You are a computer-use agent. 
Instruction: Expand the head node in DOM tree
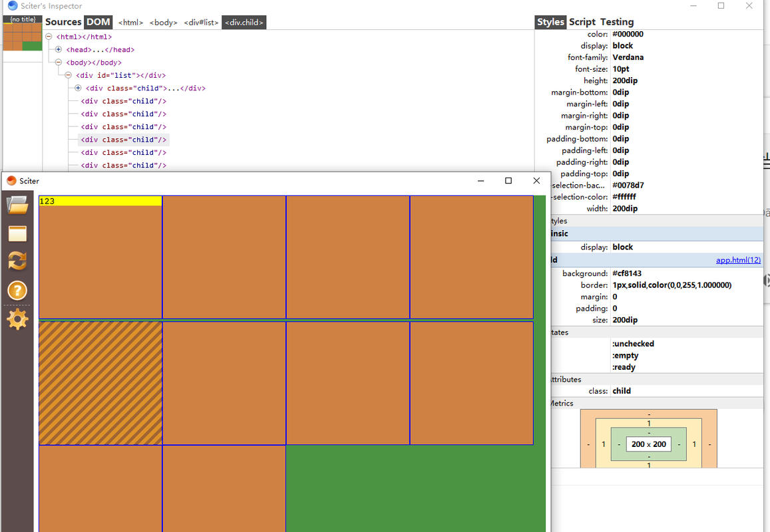[x=59, y=50]
